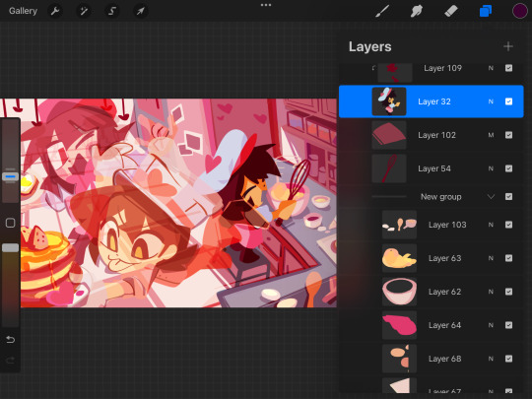This screenshot has width=532, height=399.
Task: Open blend mode N for Layer 54
Action: [x=491, y=168]
